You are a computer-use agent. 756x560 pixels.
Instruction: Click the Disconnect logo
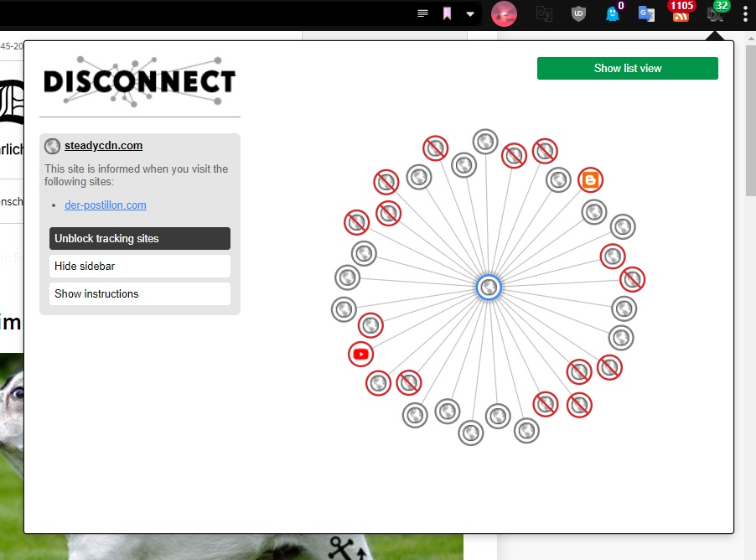[140, 81]
